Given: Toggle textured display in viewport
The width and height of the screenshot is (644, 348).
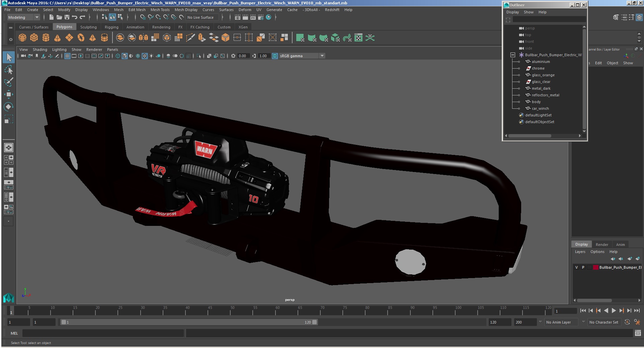Looking at the screenshot, I should click(145, 56).
